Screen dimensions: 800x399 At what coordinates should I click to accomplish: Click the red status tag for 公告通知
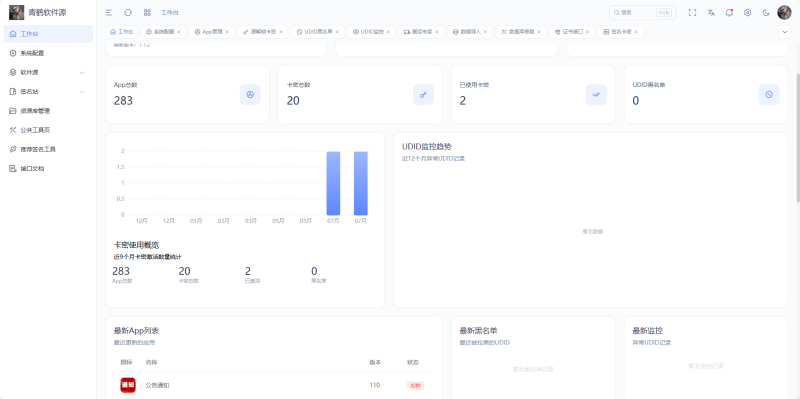(415, 385)
